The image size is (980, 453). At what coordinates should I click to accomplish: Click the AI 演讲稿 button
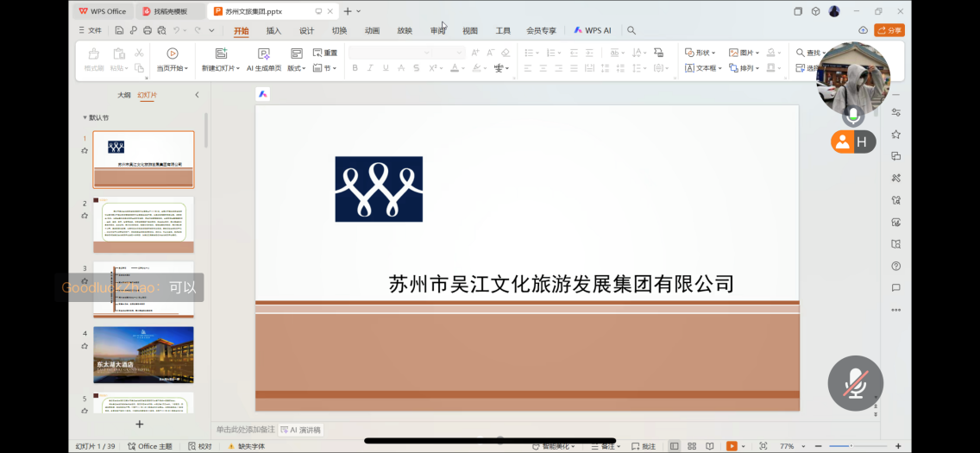click(x=301, y=430)
